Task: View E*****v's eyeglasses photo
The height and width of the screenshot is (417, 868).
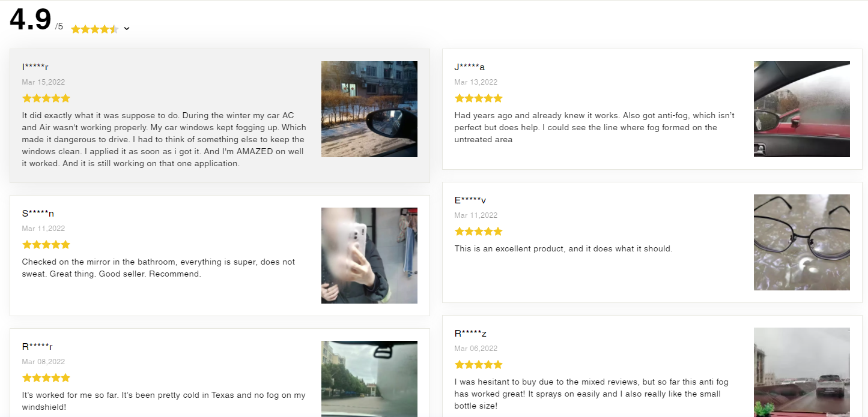Action: click(801, 242)
